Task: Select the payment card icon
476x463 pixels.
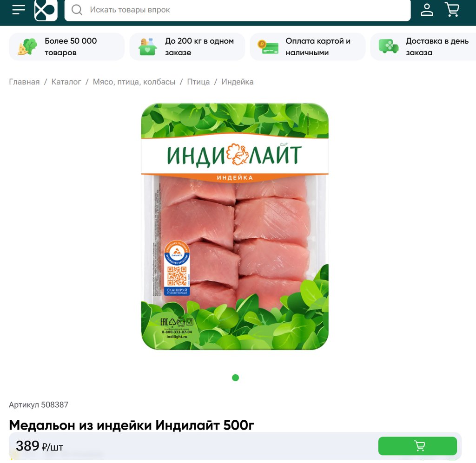Action: [x=268, y=47]
